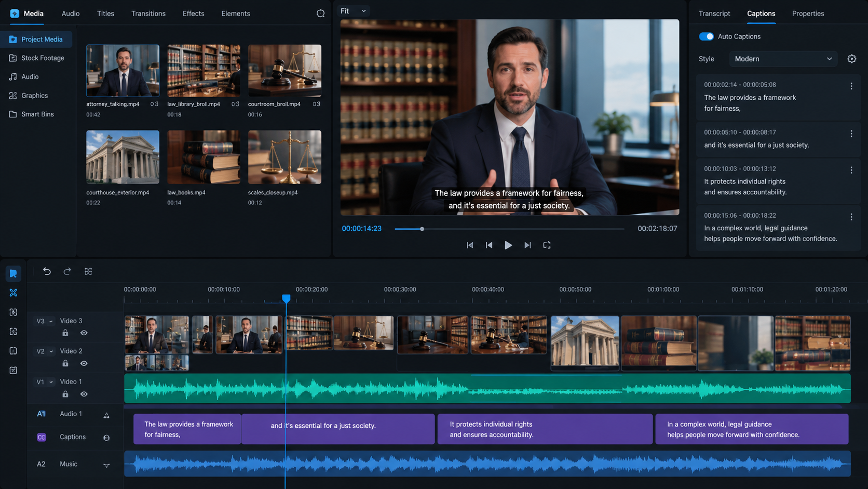Toggle Auto Captions switch

pyautogui.click(x=706, y=36)
